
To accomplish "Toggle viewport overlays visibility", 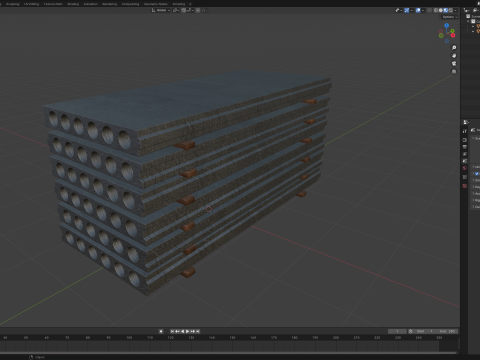I will click(x=418, y=10).
